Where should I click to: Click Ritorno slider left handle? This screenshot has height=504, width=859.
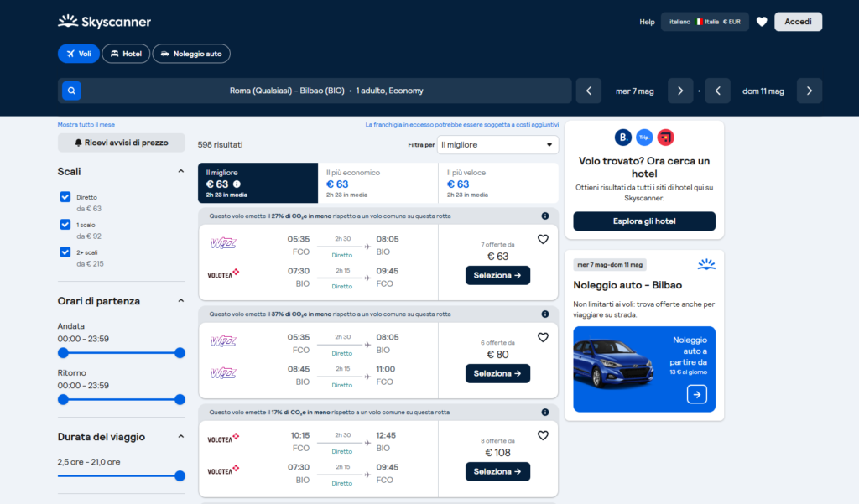pyautogui.click(x=64, y=399)
